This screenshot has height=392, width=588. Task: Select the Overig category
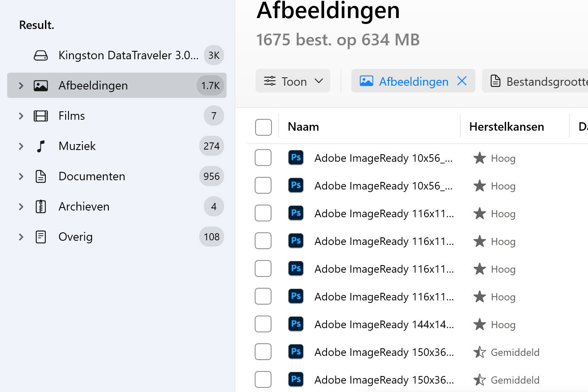pyautogui.click(x=117, y=237)
